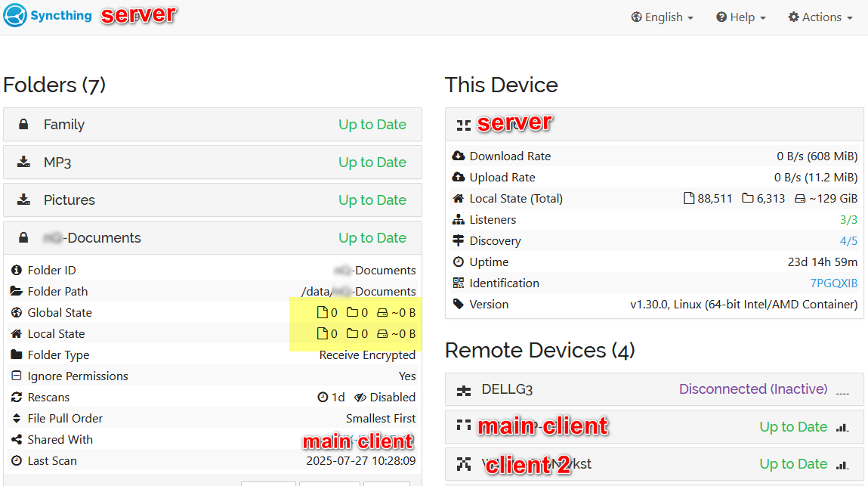This screenshot has height=486, width=868.
Task: Click the Family folder Up to Date status
Action: tap(372, 125)
